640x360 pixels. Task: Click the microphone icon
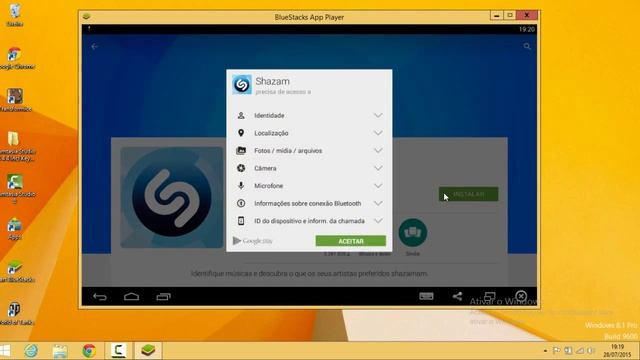241,186
